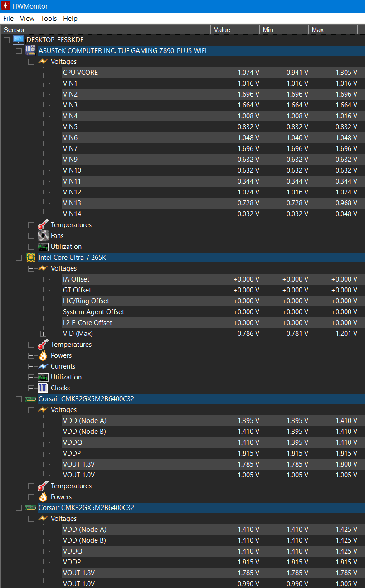This screenshot has width=365, height=588.
Task: Expand the motherboard Temperatures group
Action: coord(31,225)
